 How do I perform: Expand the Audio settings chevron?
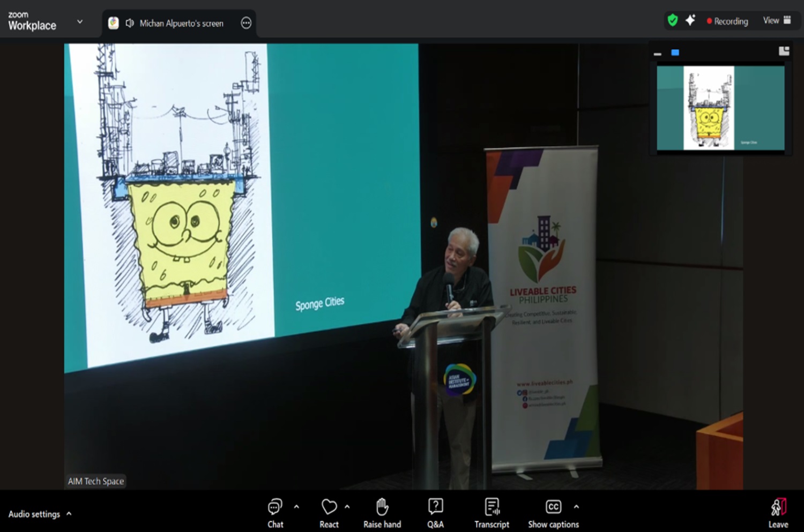[69, 514]
